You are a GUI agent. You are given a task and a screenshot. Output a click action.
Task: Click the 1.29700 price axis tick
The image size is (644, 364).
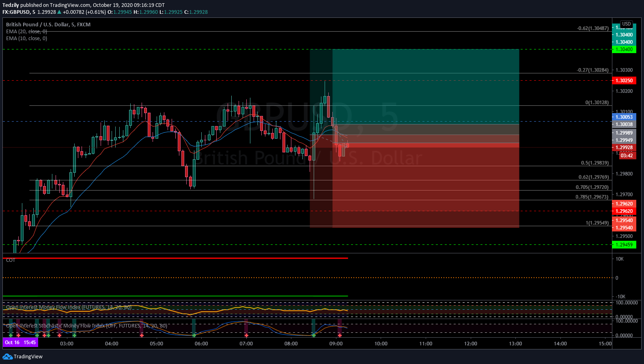(x=624, y=195)
